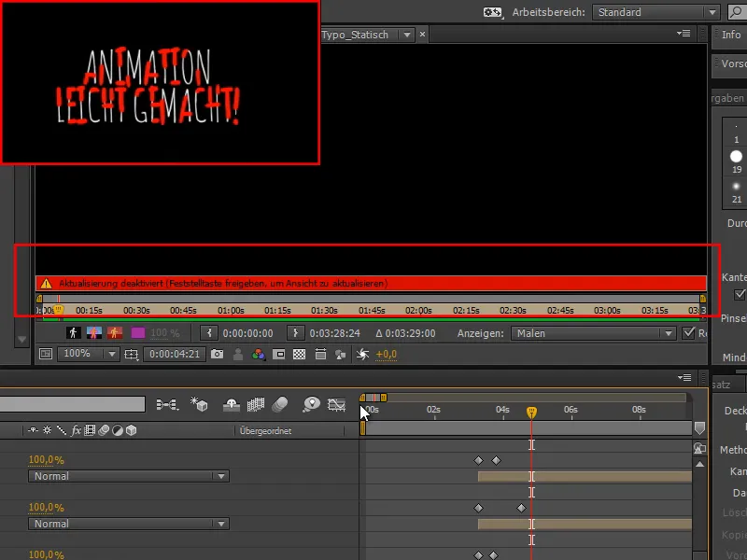Click the in point time 0:00:00:00

(247, 333)
